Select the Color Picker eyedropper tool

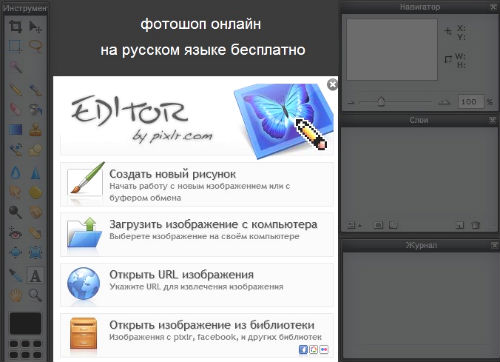pyautogui.click(x=15, y=276)
